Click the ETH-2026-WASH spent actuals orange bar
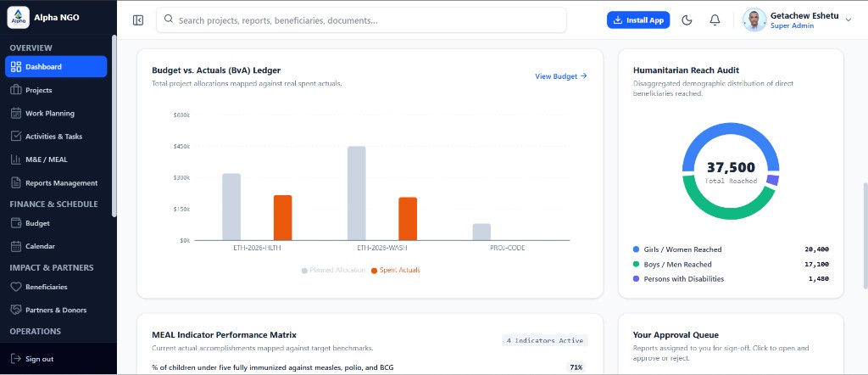The width and height of the screenshot is (868, 375). click(x=408, y=219)
